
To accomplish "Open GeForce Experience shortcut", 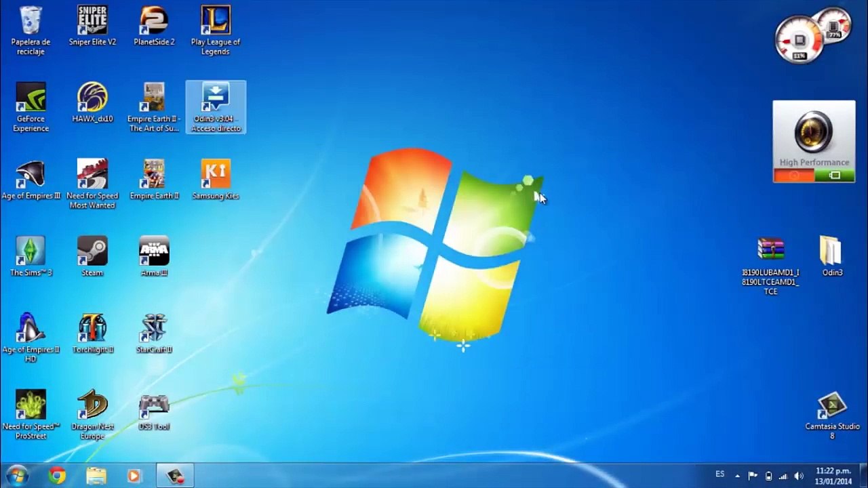I will coord(31,107).
